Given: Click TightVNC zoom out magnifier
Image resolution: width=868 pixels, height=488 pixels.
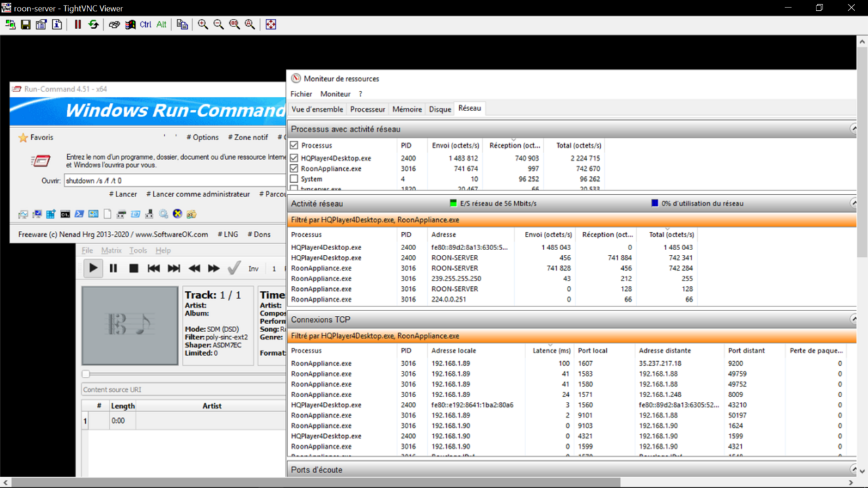Looking at the screenshot, I should click(x=219, y=24).
